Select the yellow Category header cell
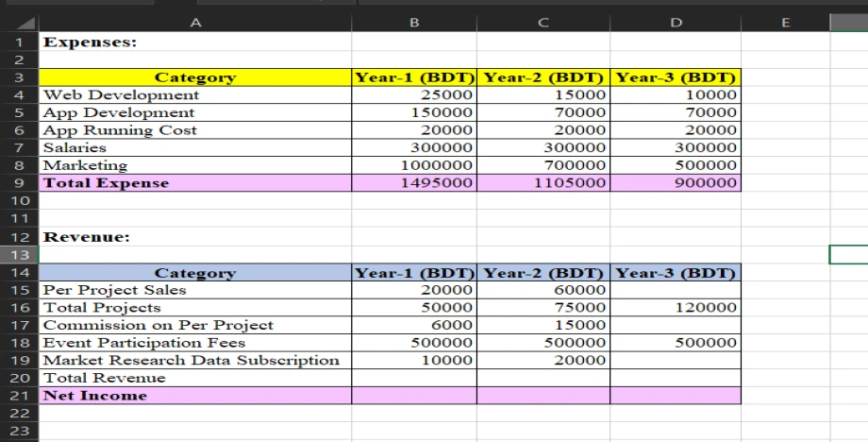 click(x=194, y=77)
